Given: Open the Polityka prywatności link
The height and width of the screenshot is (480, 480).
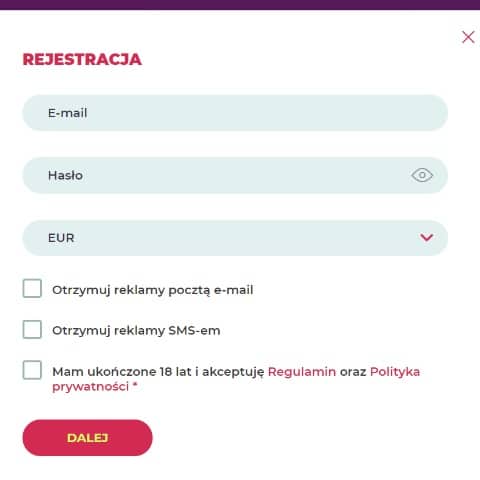Looking at the screenshot, I should tap(236, 379).
